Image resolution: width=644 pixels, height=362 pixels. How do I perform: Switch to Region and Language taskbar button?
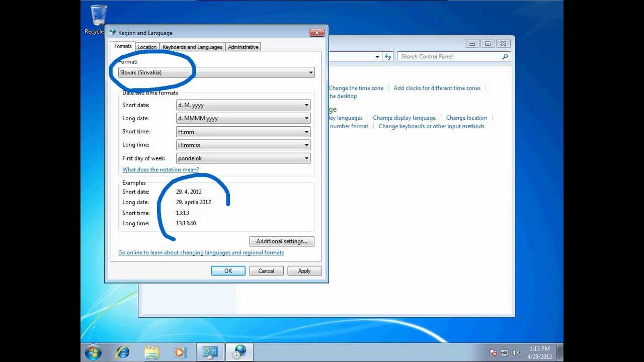[x=239, y=352]
